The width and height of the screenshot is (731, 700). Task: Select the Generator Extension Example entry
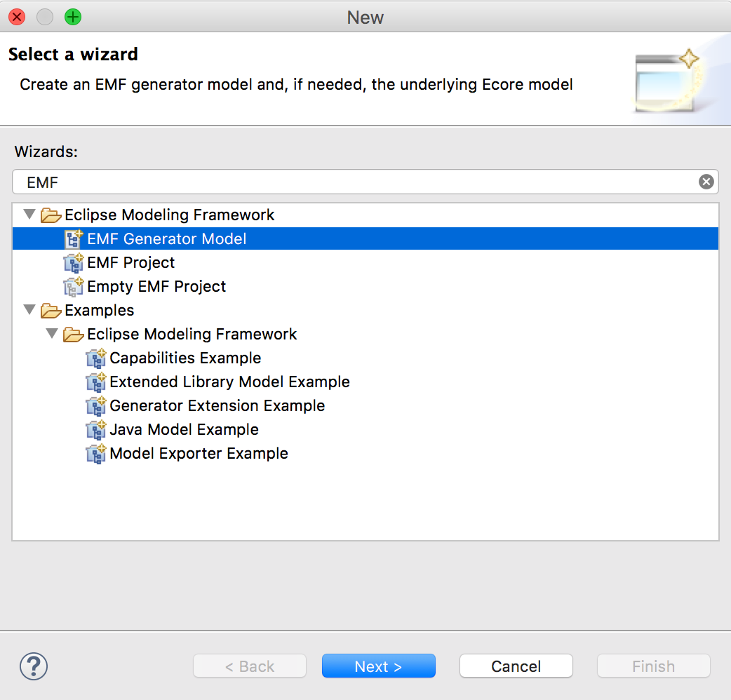[x=217, y=405]
